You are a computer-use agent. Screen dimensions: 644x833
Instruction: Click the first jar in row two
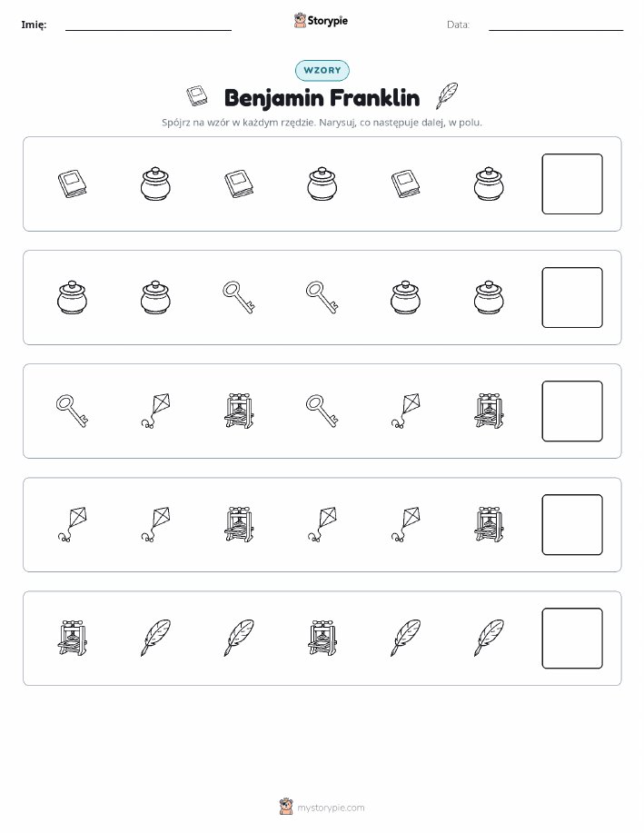click(x=73, y=298)
